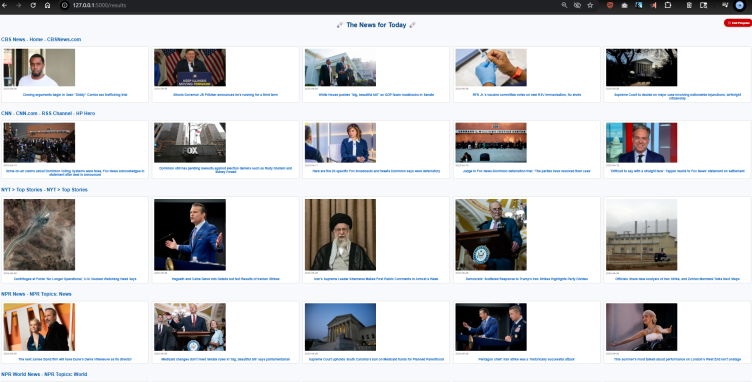This screenshot has height=382, width=752.
Task: Reload the page with the refresh icon
Action: pyautogui.click(x=33, y=5)
